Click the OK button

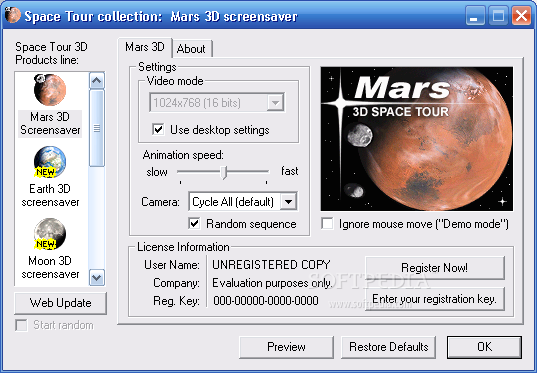(484, 347)
